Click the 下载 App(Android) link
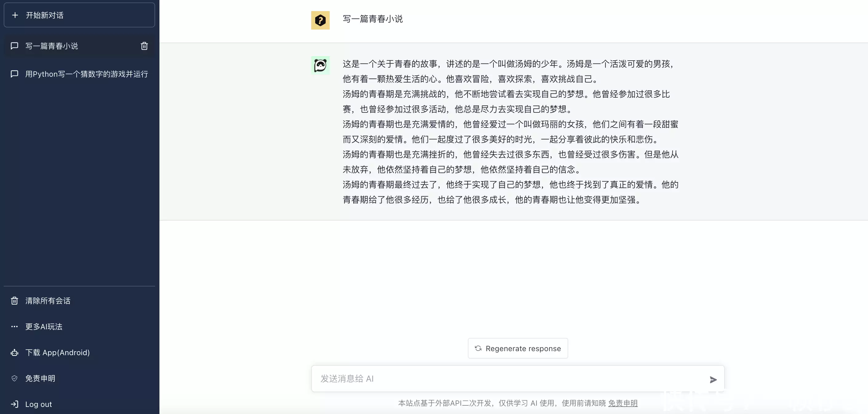The height and width of the screenshot is (414, 868). tap(57, 352)
